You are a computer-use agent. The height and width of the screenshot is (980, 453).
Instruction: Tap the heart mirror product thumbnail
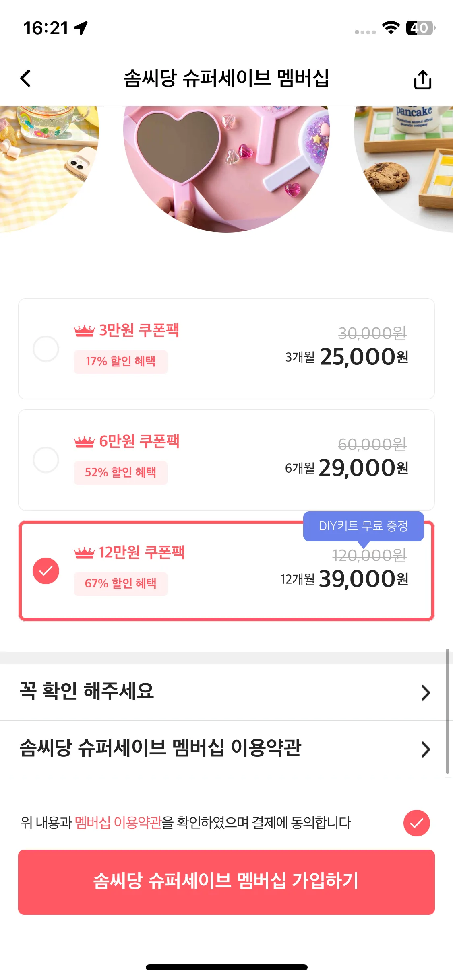click(x=226, y=169)
